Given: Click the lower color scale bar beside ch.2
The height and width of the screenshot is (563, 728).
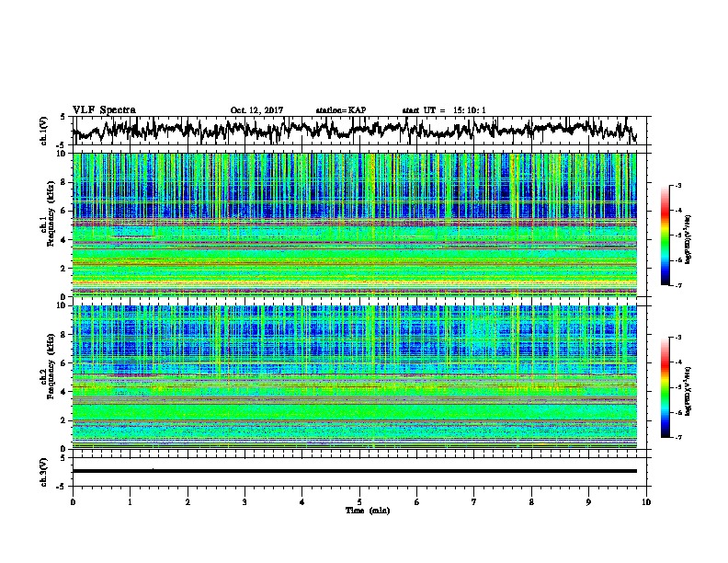Looking at the screenshot, I should (x=665, y=387).
